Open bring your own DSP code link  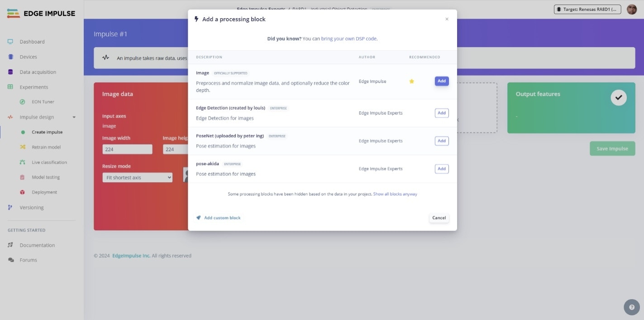click(x=349, y=39)
